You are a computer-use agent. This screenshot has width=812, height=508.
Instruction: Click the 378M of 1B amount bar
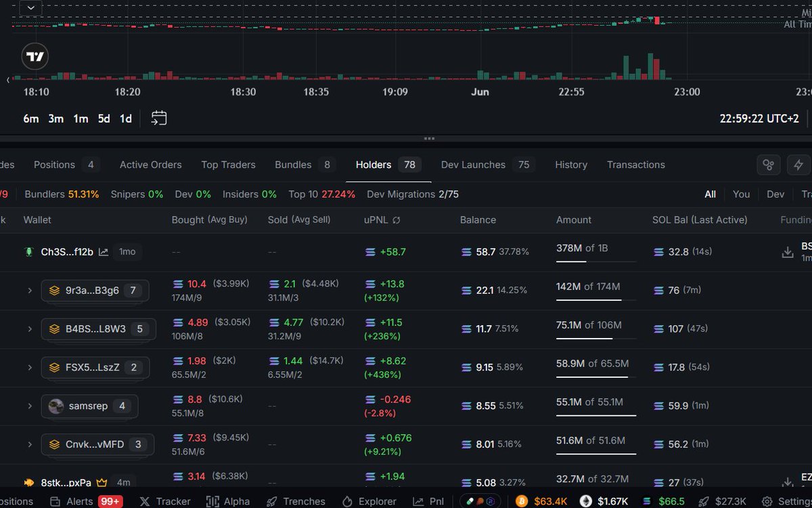pos(596,252)
